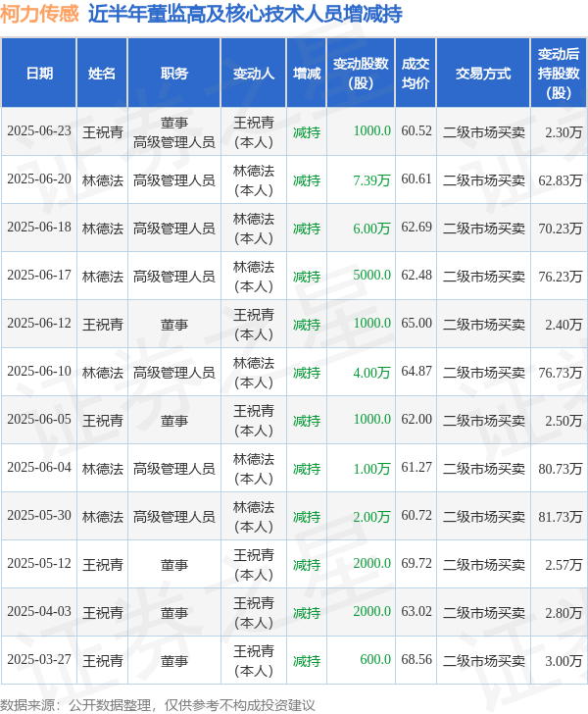The width and height of the screenshot is (588, 714).
Task: Click the holdings value 81.73万
Action: point(560,517)
